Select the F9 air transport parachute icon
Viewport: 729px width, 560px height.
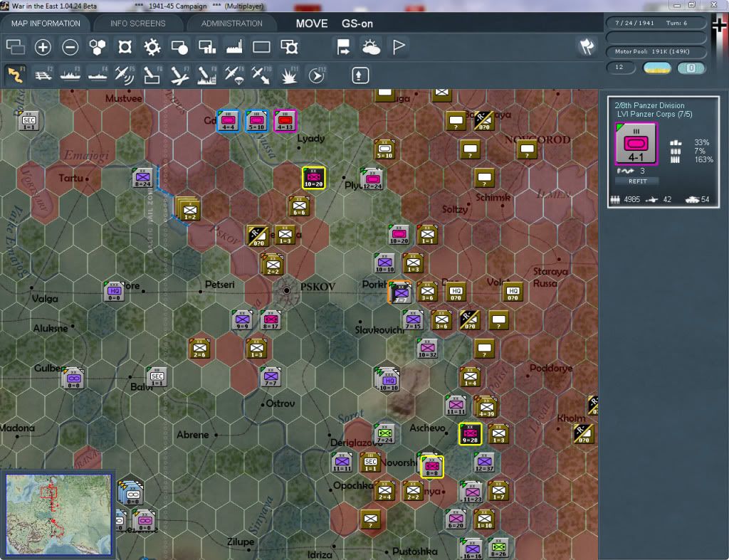tap(234, 75)
